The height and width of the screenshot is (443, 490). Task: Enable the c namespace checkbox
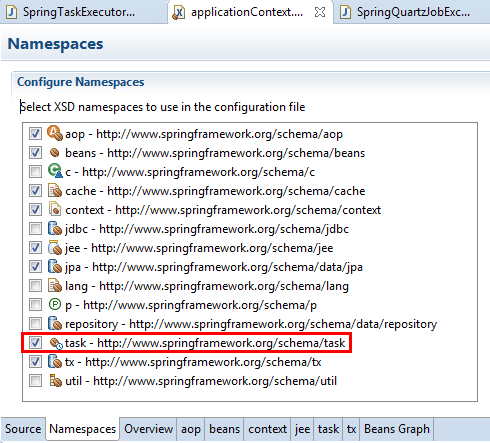click(x=35, y=172)
